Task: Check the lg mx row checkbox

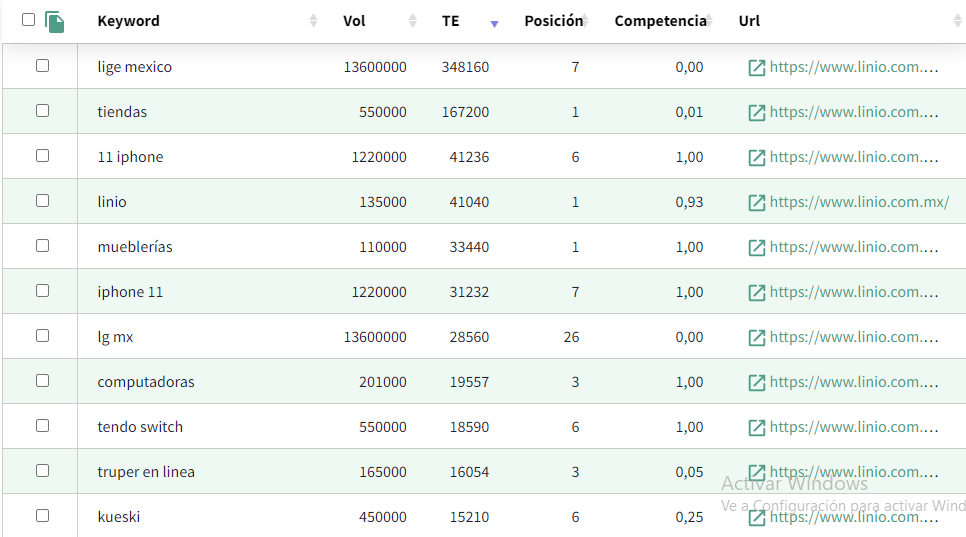Action: [x=43, y=335]
